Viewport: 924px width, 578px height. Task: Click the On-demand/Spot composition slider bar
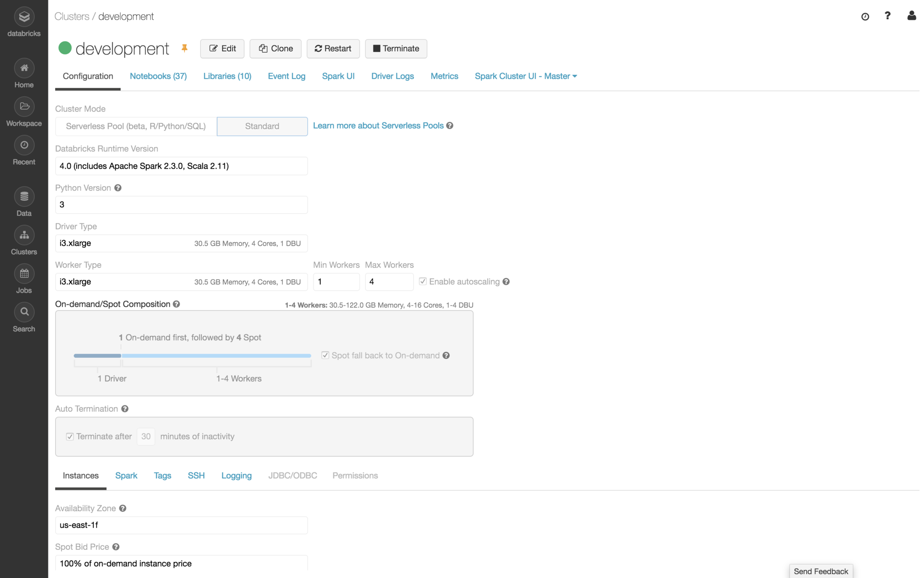(192, 356)
